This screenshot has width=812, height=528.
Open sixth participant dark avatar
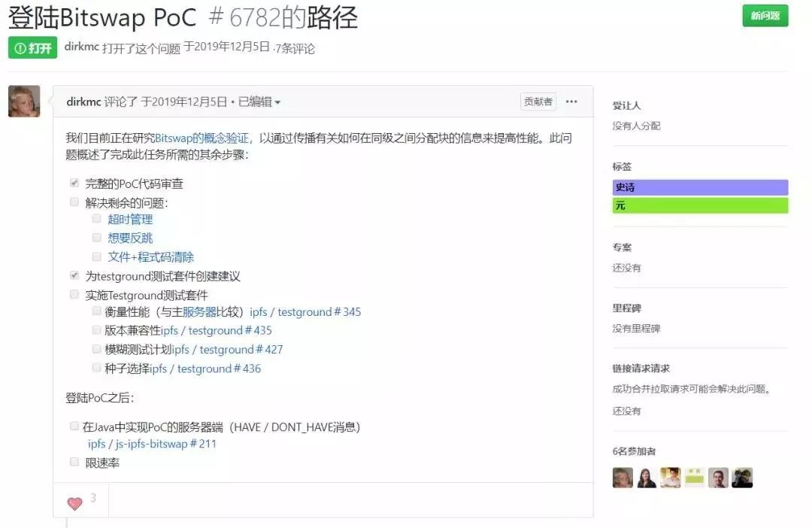[x=742, y=478]
